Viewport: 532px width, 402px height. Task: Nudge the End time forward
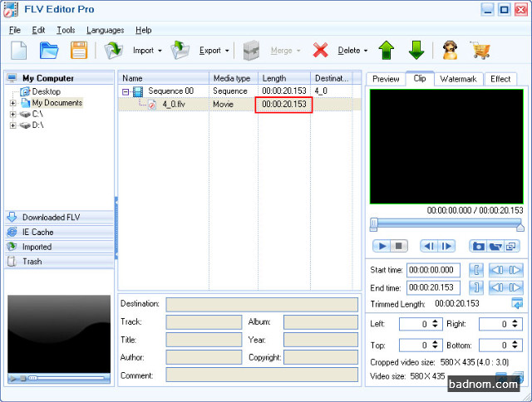point(515,287)
